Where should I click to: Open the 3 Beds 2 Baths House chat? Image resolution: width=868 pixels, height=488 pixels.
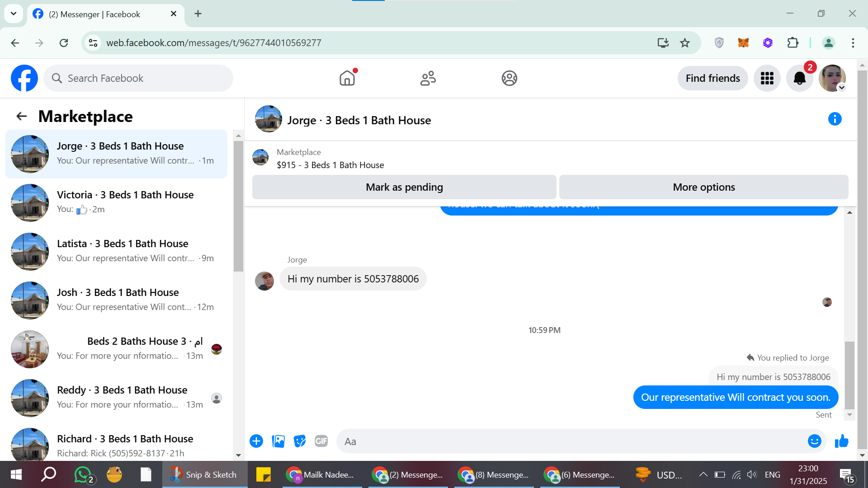117,349
